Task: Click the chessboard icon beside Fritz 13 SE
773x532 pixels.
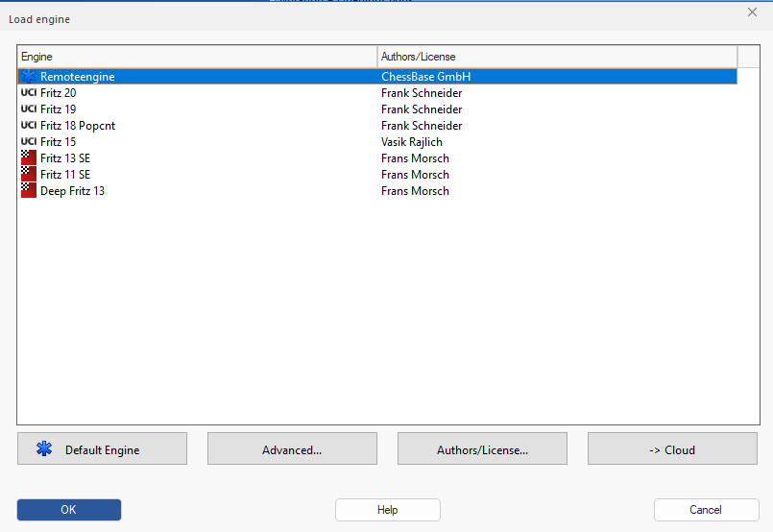Action: [x=29, y=158]
